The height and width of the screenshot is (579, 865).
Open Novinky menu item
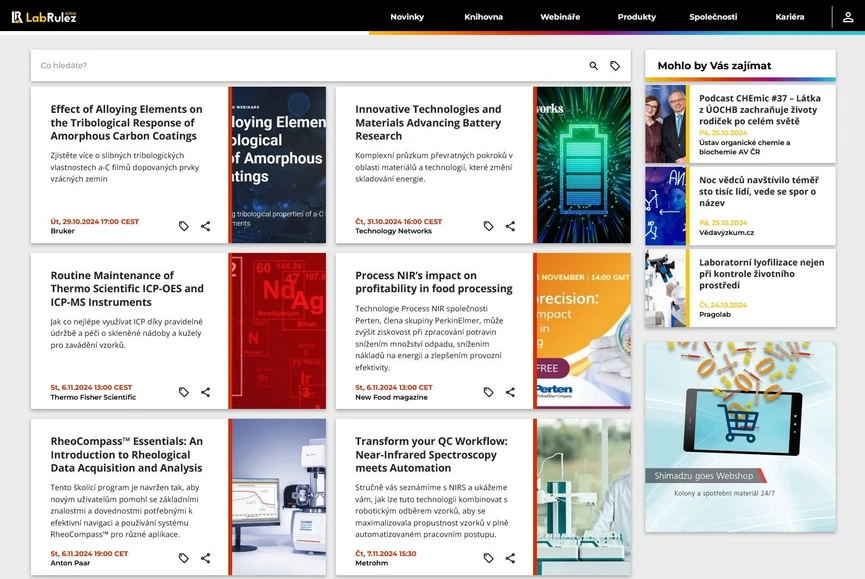coord(407,17)
